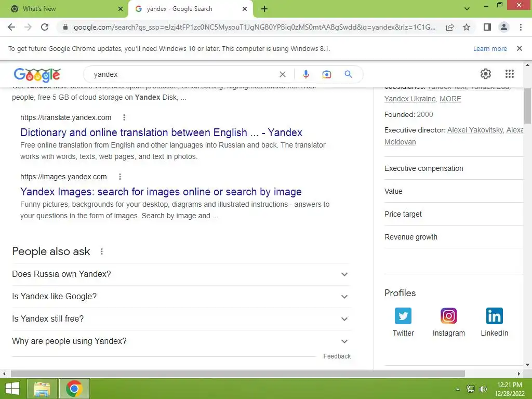The image size is (532, 399).
Task: Search by image with camera icon
Action: point(326,74)
